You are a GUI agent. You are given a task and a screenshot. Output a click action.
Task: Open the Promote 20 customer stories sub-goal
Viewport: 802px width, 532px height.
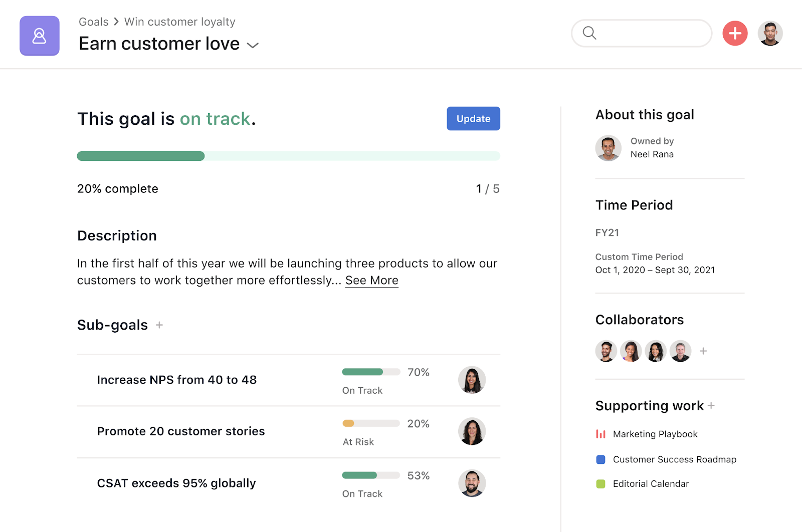click(181, 431)
